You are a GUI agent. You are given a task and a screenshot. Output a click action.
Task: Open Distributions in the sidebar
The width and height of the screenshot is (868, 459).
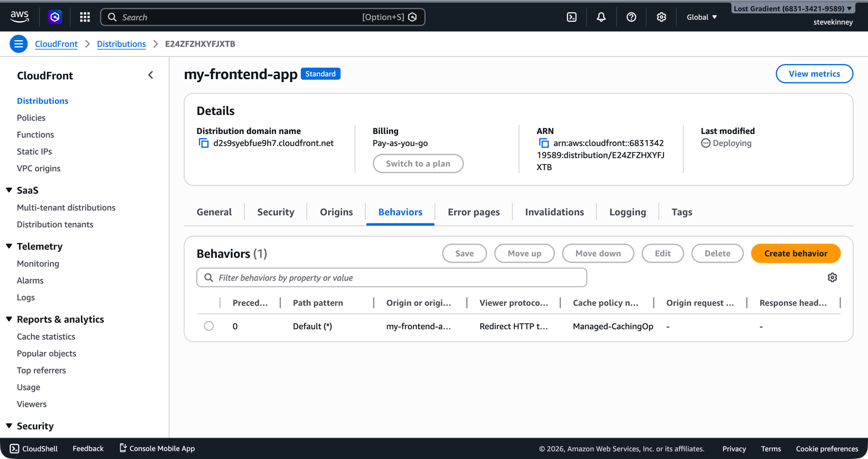click(x=42, y=101)
